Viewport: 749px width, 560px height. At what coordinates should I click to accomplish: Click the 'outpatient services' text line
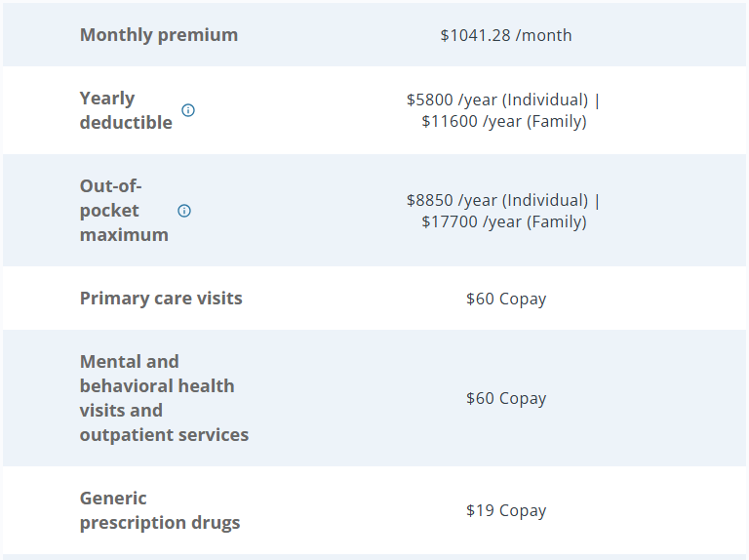(164, 435)
